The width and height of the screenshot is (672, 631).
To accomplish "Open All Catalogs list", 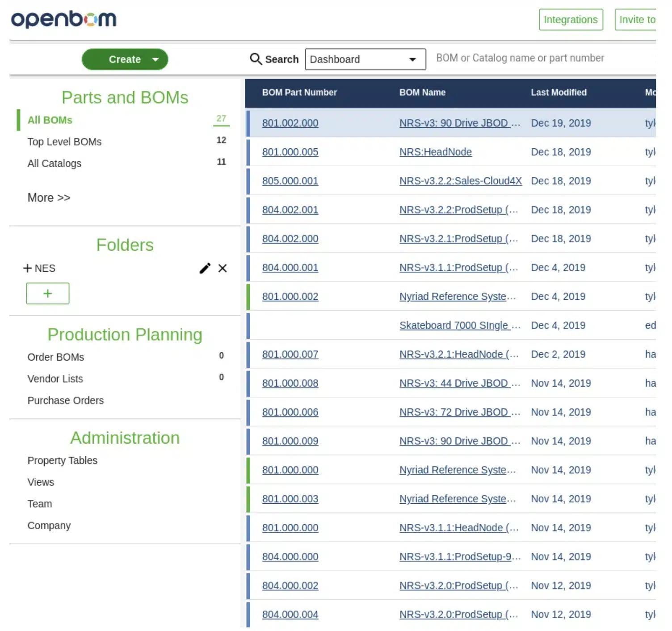I will [x=55, y=164].
